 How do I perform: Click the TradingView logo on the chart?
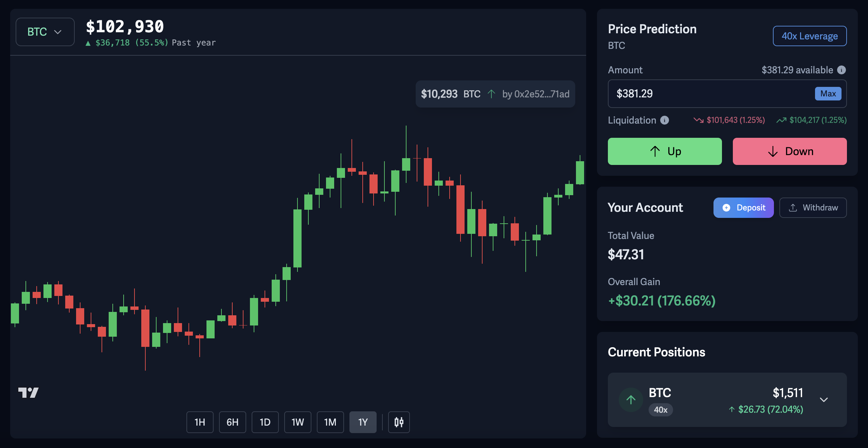[x=29, y=392]
